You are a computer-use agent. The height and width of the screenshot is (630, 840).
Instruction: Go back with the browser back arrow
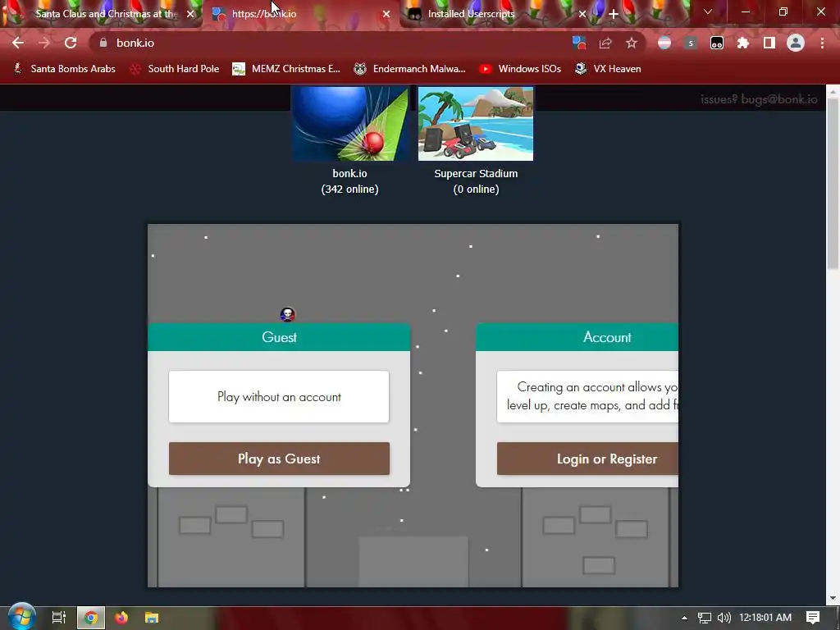pyautogui.click(x=18, y=43)
